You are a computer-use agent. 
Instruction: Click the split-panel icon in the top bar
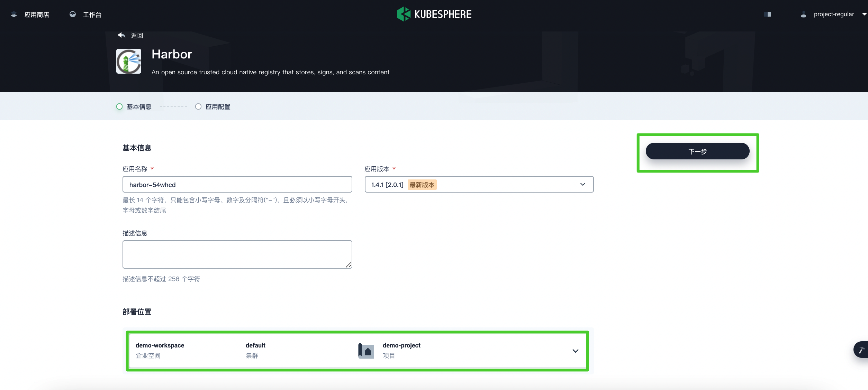pos(768,14)
